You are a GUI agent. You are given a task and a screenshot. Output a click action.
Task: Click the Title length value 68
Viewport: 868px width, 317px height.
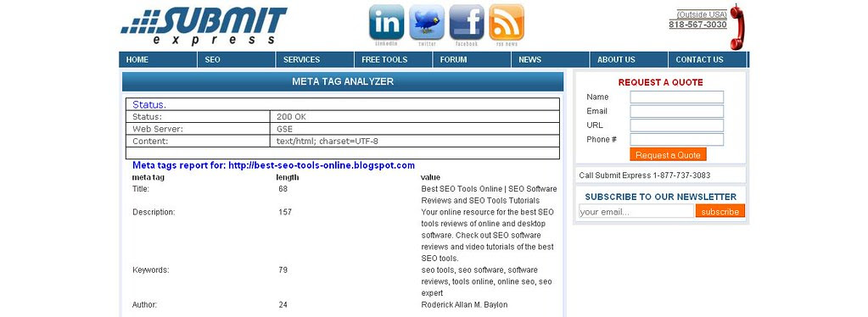283,189
